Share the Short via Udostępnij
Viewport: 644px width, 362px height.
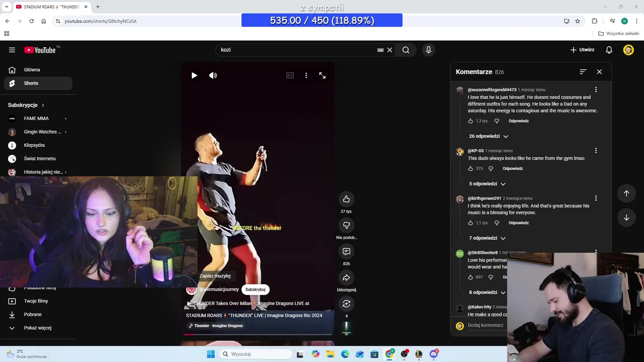[x=346, y=278]
